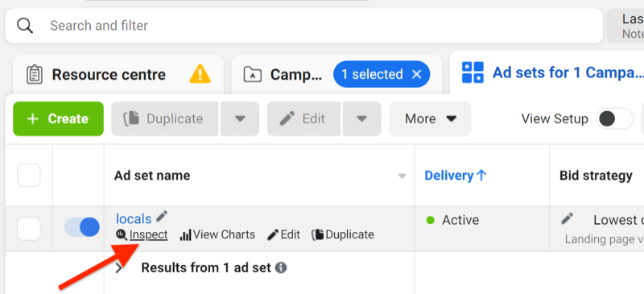Open the Edit dropdown arrow in toolbar
The width and height of the screenshot is (644, 294).
[361, 119]
